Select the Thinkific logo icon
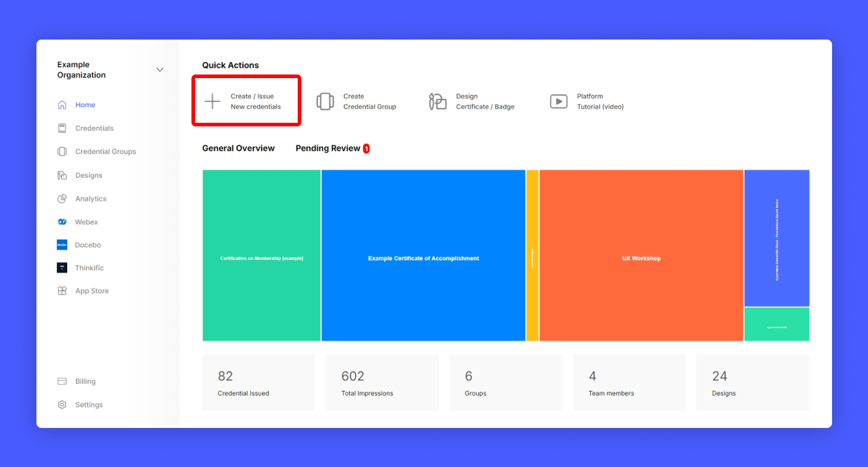This screenshot has width=868, height=467. [x=62, y=268]
